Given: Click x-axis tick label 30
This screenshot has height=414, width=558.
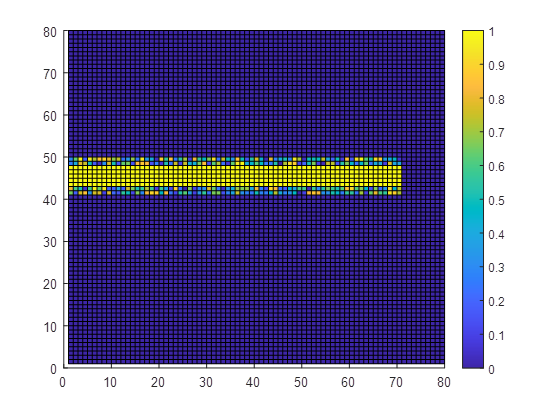Looking at the screenshot, I should 205,382.
